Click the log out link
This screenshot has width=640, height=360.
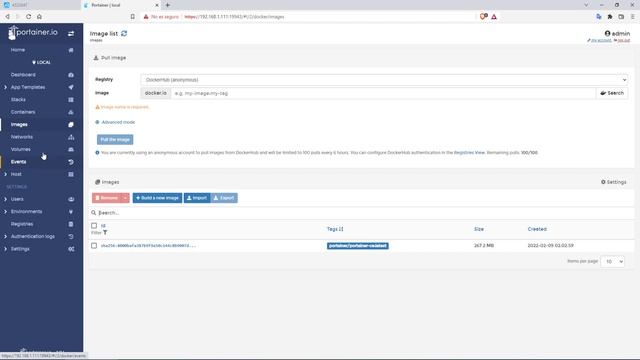622,40
